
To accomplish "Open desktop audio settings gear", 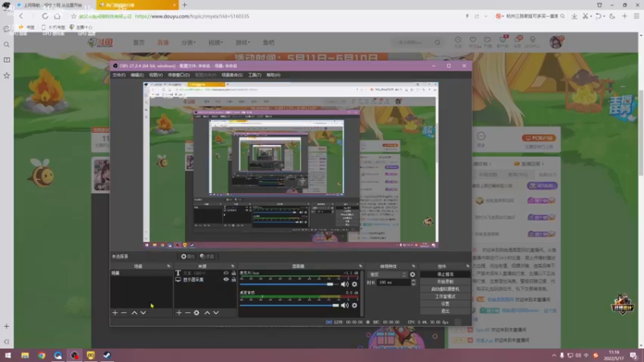I will 354,306.
